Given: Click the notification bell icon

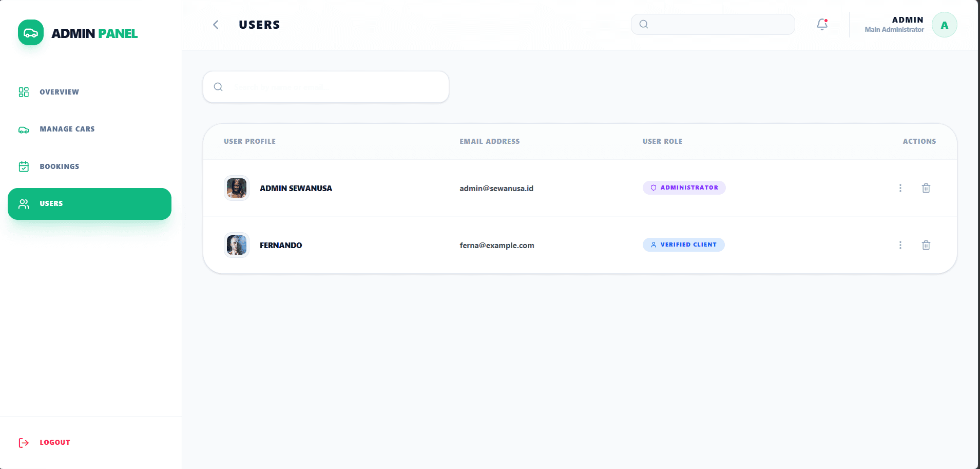Looking at the screenshot, I should pos(822,24).
